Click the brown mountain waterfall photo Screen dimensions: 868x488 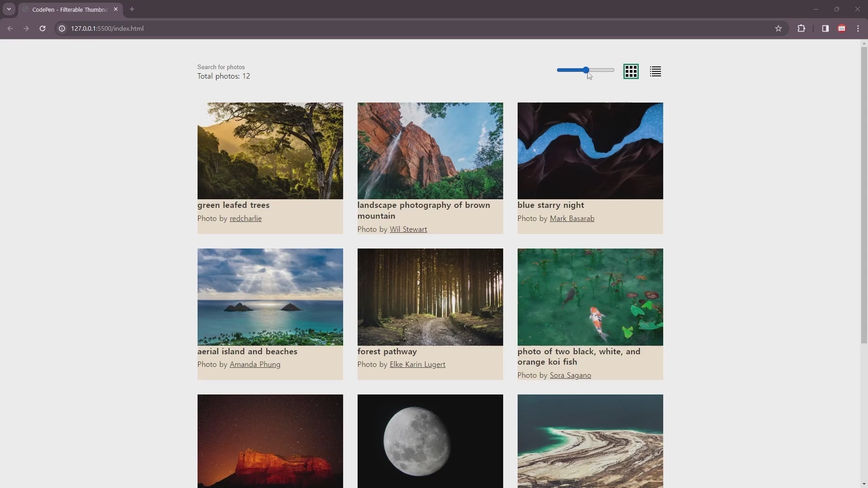click(430, 151)
